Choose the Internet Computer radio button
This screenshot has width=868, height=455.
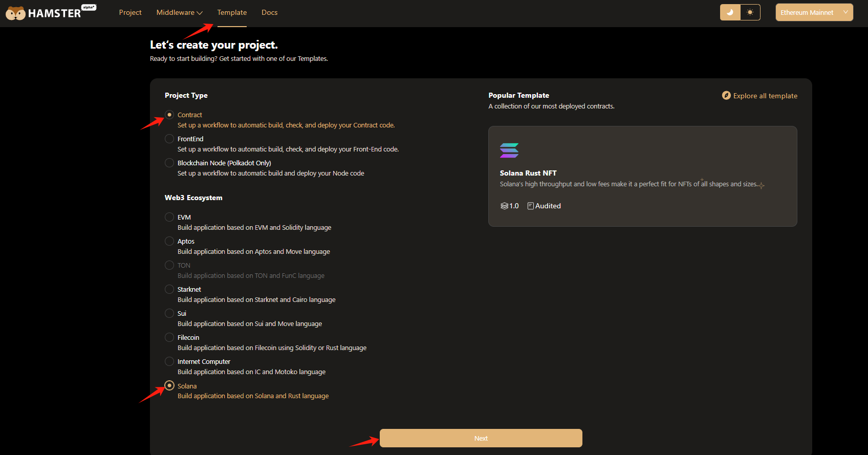click(169, 361)
